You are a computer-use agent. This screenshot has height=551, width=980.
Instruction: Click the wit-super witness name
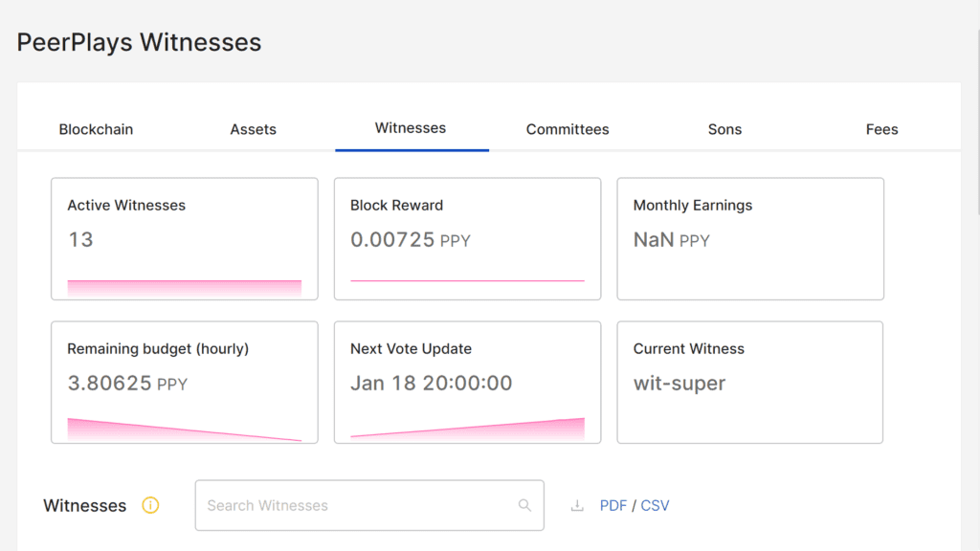click(x=679, y=383)
